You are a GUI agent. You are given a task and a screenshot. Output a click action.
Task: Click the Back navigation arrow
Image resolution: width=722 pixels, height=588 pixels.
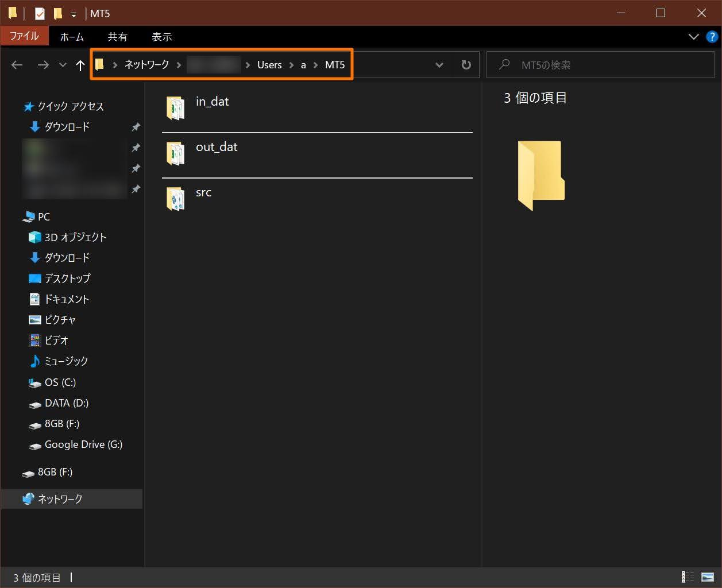pyautogui.click(x=17, y=65)
